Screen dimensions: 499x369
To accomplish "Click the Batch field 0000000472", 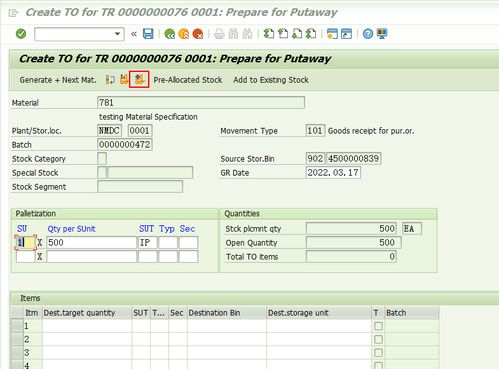I will pos(125,145).
